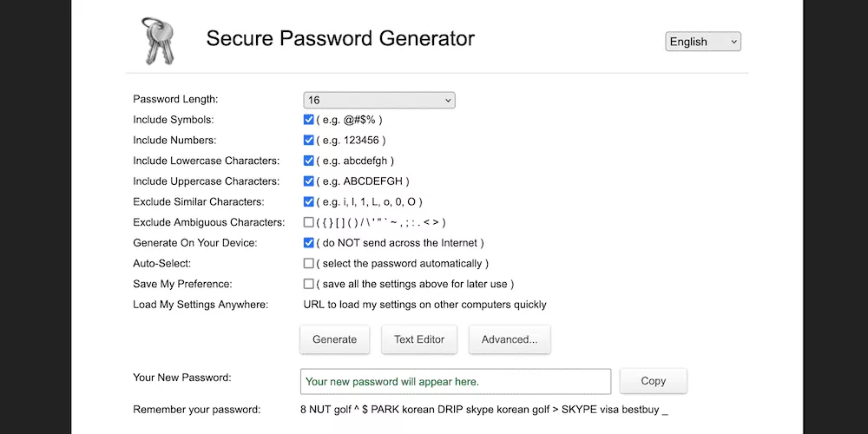Expand the Password Length dropdown

379,100
